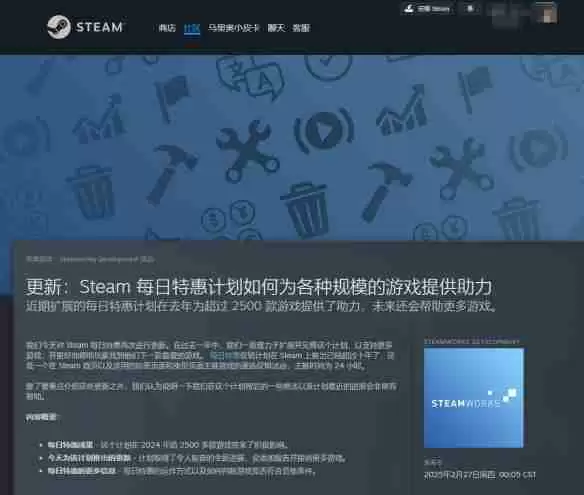Open the 商店 (Store) menu

tap(167, 28)
